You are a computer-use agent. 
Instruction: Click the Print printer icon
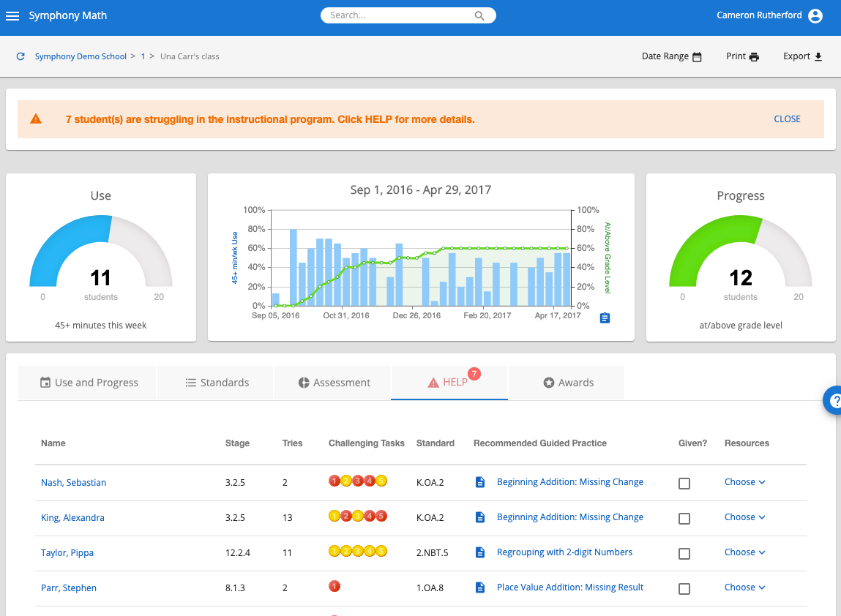(x=754, y=57)
